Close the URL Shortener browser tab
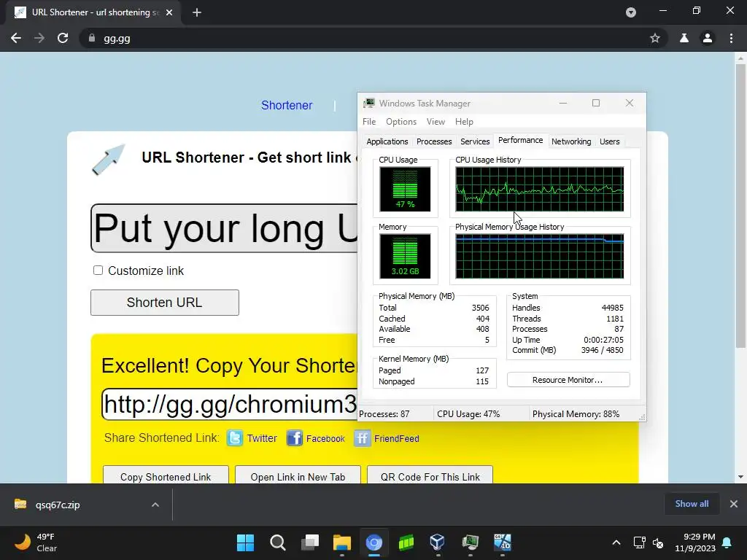 [x=169, y=12]
